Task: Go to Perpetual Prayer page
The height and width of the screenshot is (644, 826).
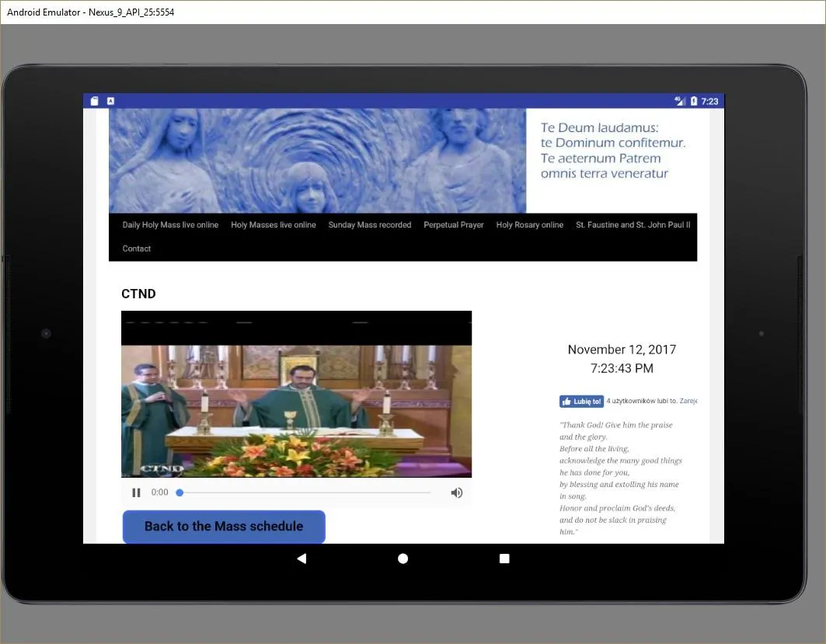Action: (454, 225)
